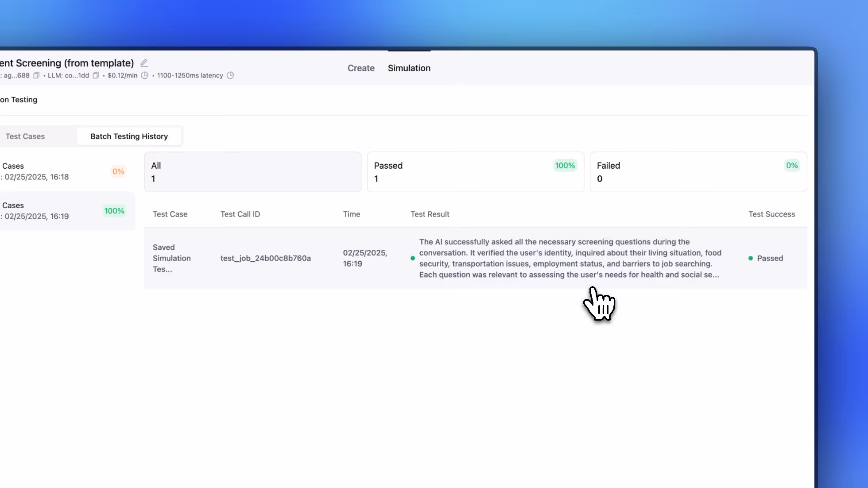Click the pie chart icon beside $0.12/min
Viewport: 868px width, 488px height.
pos(144,75)
